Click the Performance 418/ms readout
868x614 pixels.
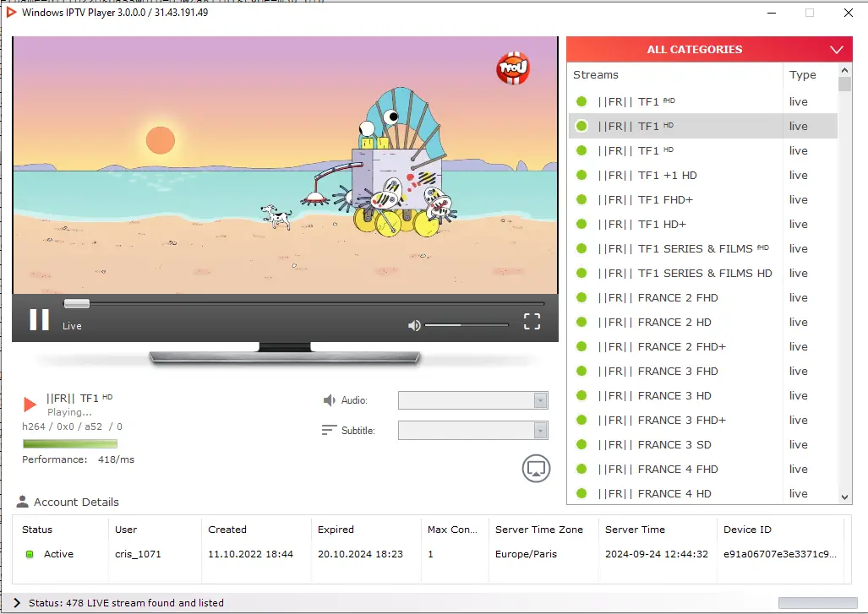(78, 459)
